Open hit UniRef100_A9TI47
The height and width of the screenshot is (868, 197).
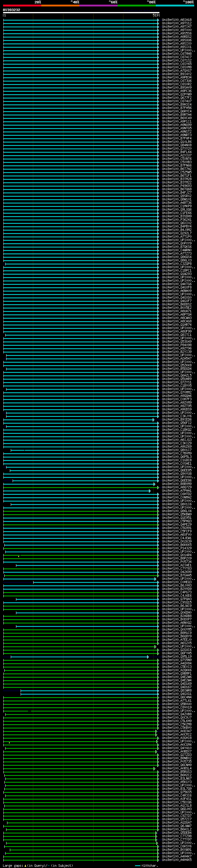tap(177, 26)
